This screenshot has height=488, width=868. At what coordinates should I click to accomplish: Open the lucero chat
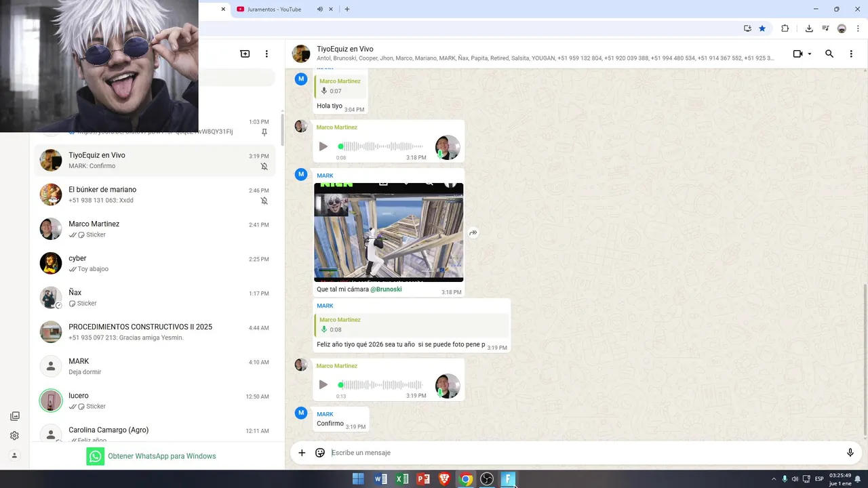click(x=155, y=401)
